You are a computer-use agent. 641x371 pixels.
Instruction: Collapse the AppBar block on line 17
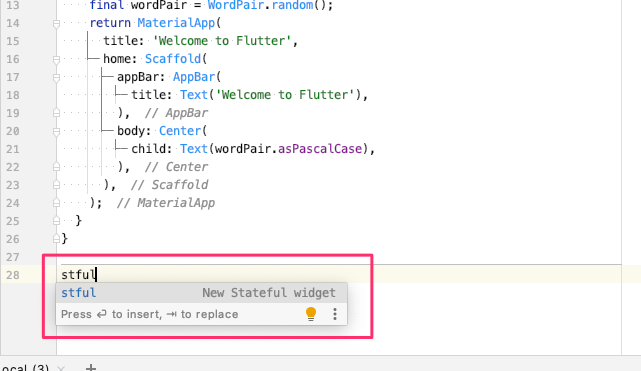tap(56, 78)
